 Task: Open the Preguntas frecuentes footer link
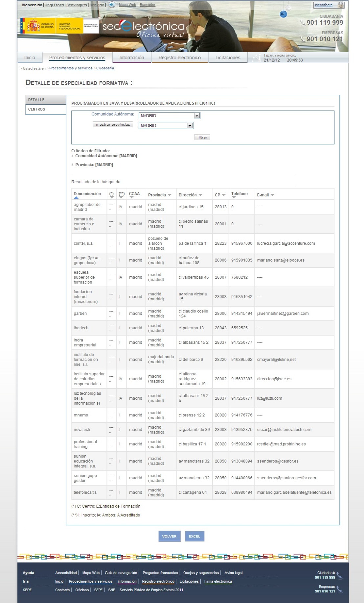coord(160,573)
